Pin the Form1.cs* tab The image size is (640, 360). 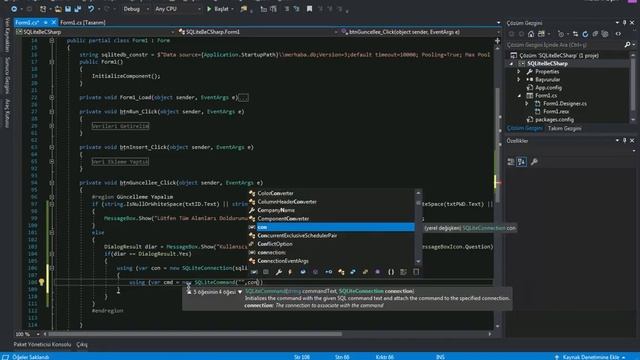tap(46, 22)
